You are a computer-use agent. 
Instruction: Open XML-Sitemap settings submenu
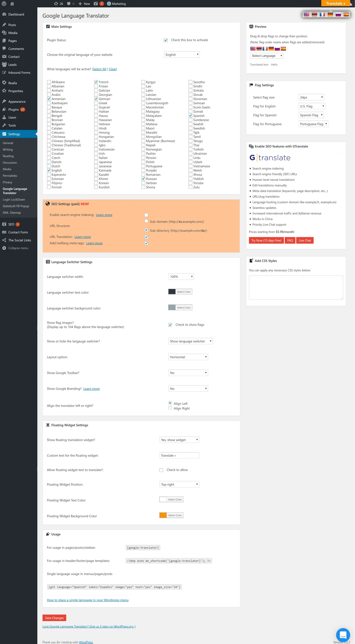tap(12, 212)
